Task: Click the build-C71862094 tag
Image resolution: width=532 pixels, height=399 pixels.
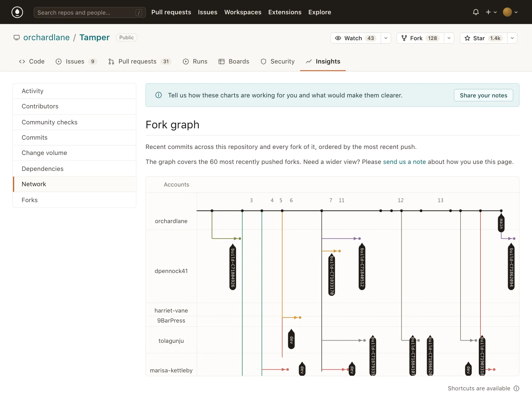Action: point(511,267)
